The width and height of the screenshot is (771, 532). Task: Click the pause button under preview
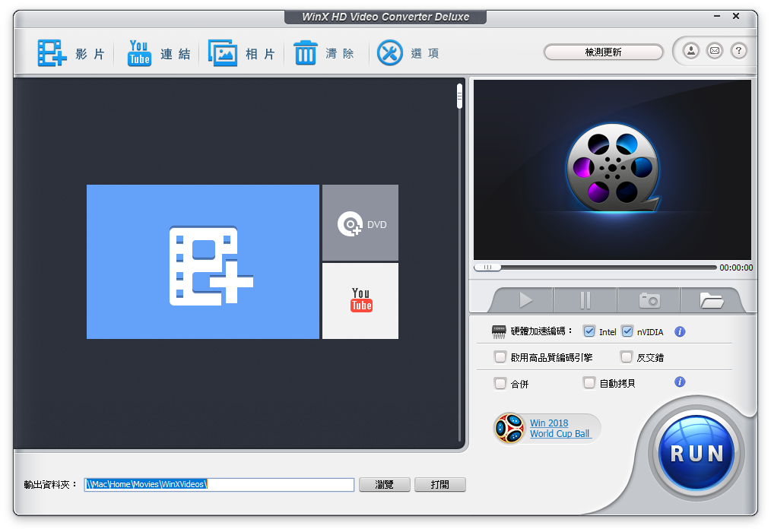pyautogui.click(x=585, y=300)
